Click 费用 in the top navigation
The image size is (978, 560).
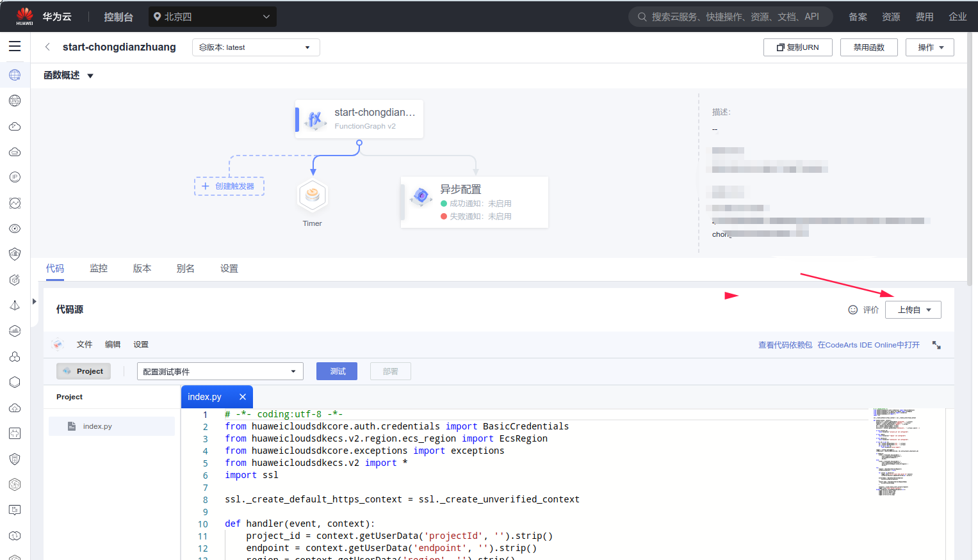(x=924, y=17)
